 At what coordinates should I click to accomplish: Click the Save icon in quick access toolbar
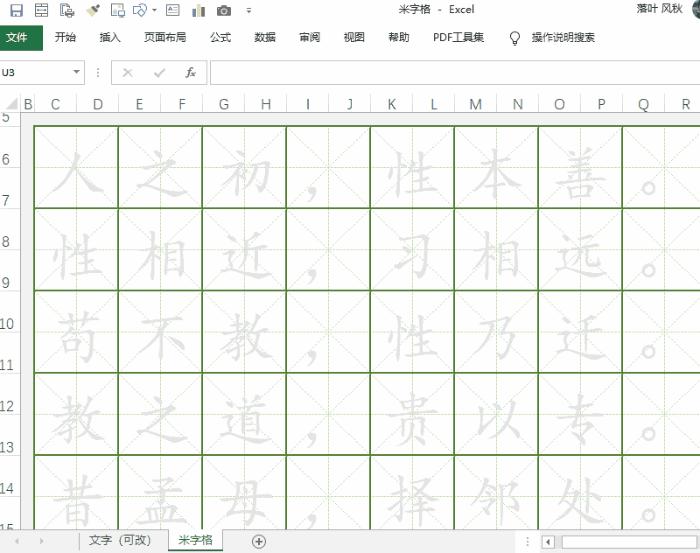pos(16,10)
